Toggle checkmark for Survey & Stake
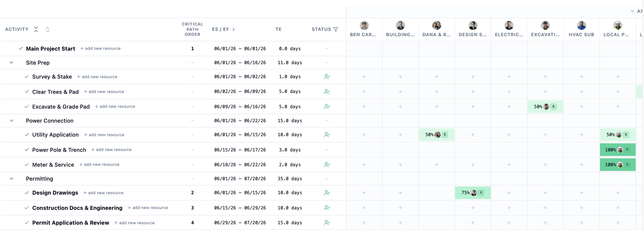This screenshot has height=230, width=644. (27, 77)
